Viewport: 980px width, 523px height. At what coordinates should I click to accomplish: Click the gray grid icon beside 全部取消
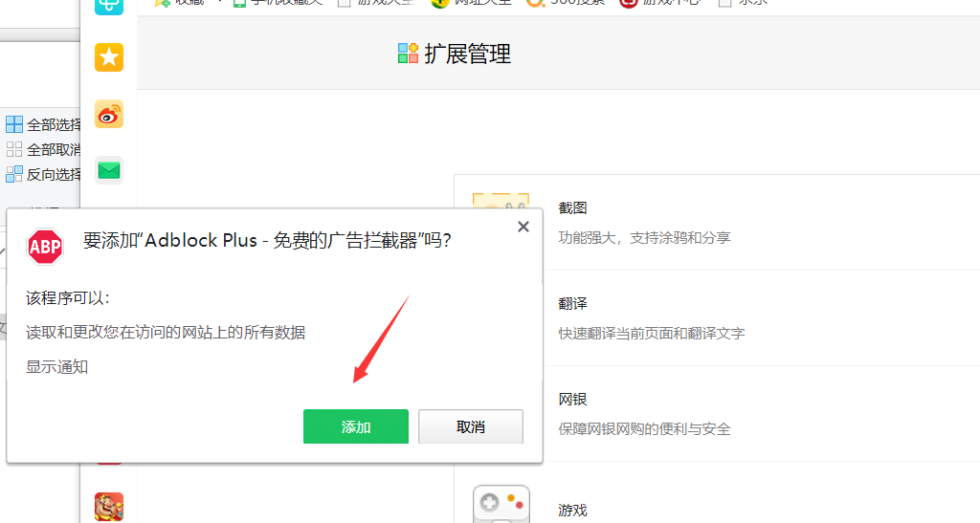pos(14,149)
